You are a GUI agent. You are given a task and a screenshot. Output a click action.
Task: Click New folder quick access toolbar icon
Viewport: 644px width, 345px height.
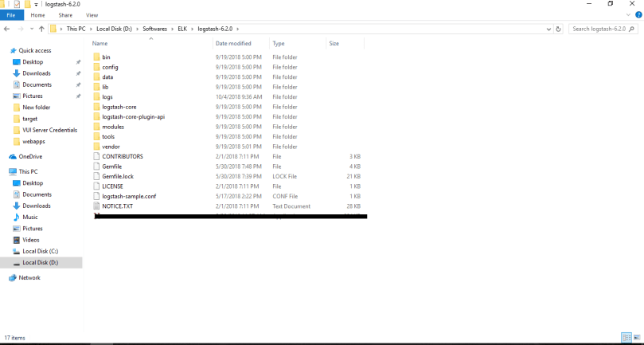[x=28, y=4]
